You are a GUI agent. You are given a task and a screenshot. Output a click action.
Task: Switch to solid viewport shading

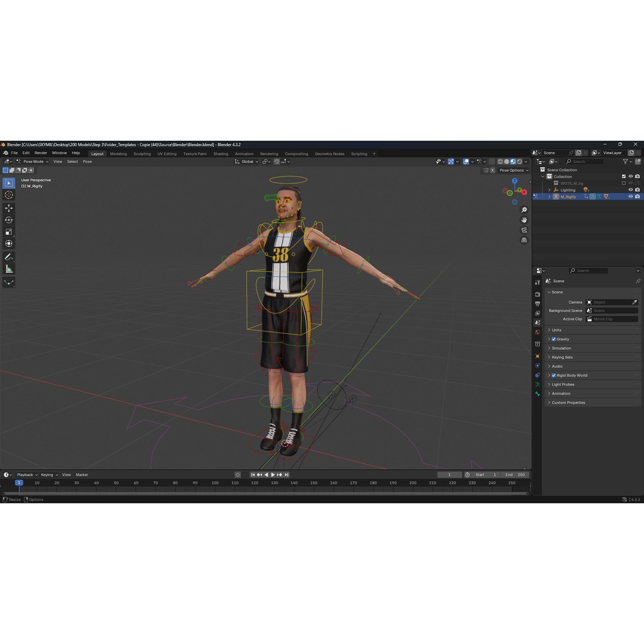(506, 162)
